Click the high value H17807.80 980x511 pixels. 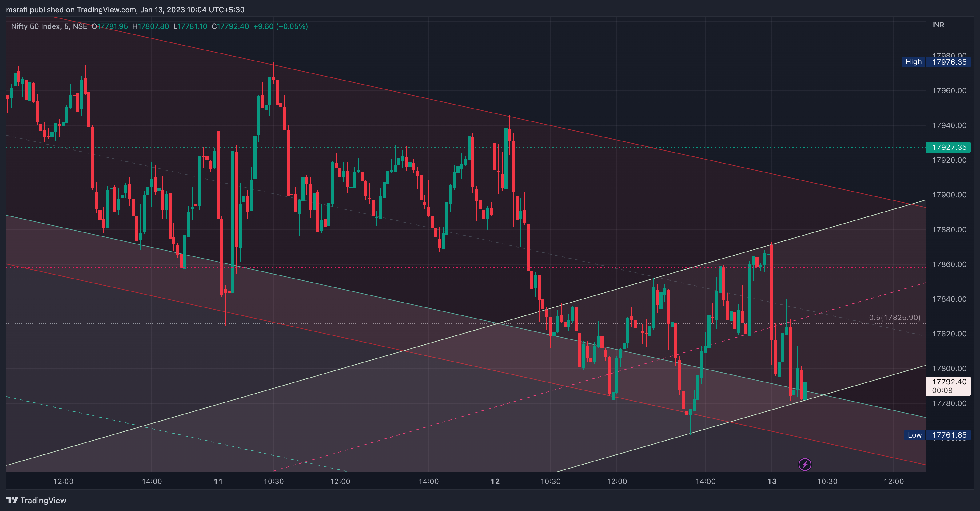coord(151,26)
